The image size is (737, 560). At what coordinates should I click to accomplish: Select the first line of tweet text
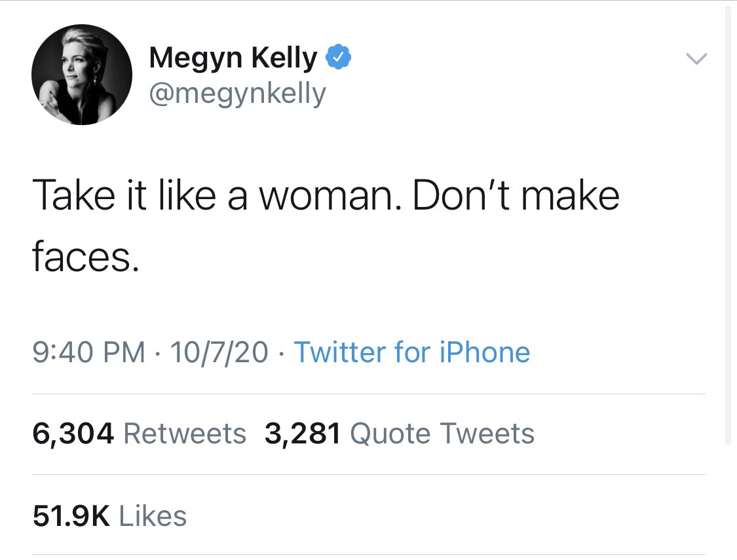point(326,195)
